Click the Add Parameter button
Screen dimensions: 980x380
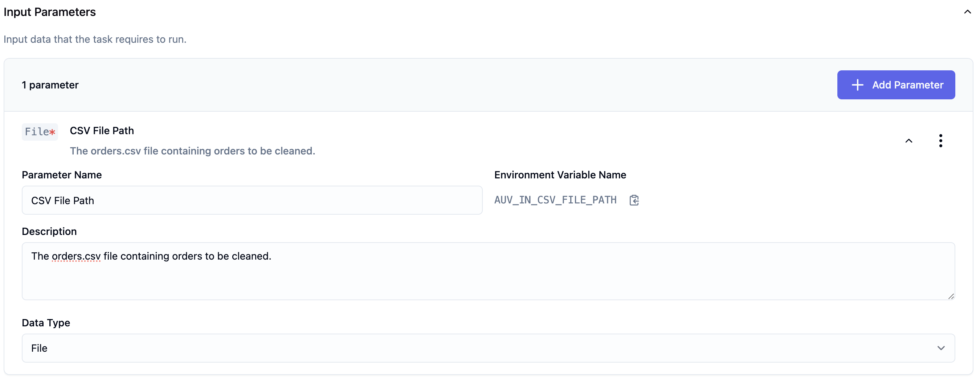click(x=896, y=85)
